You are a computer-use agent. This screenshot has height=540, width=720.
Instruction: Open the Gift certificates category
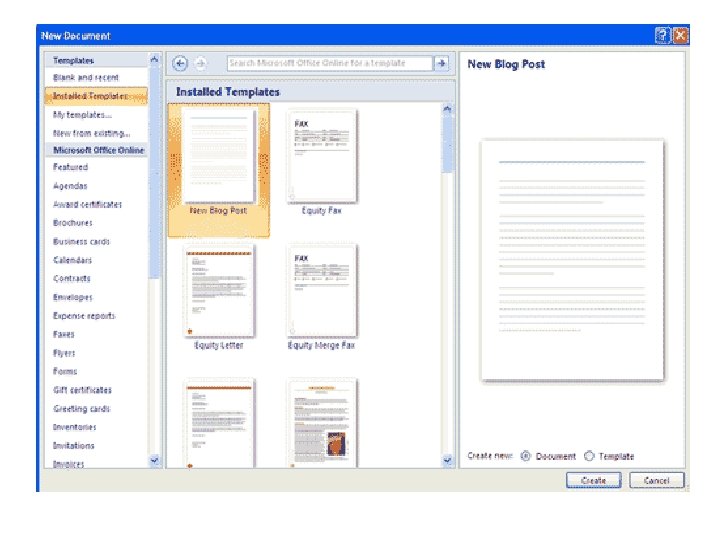click(82, 390)
